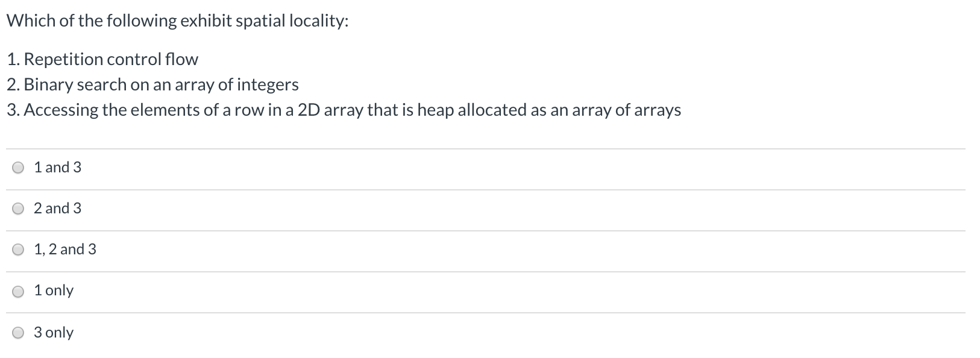Click the radio control beside "1 only"
The height and width of the screenshot is (358, 980).
[18, 290]
